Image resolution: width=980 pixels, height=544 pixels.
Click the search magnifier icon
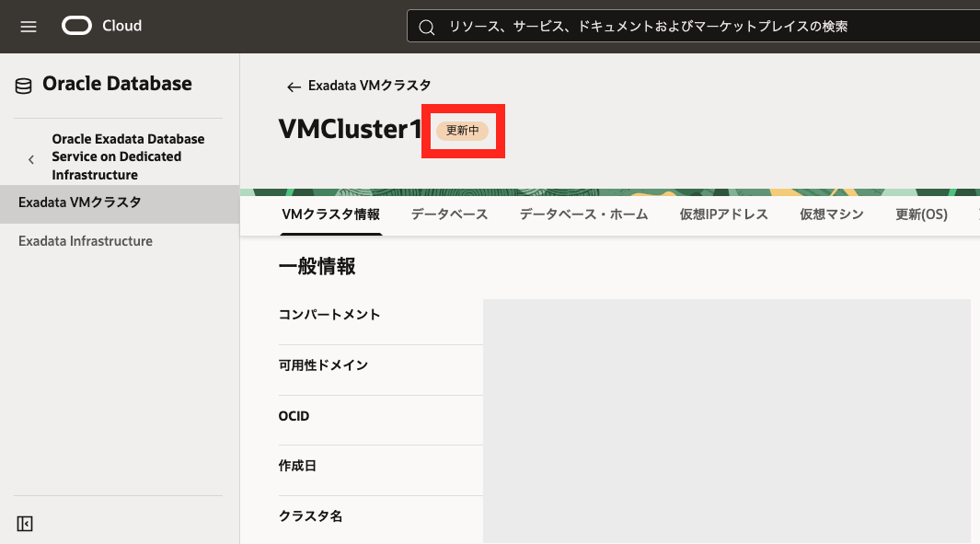427,28
